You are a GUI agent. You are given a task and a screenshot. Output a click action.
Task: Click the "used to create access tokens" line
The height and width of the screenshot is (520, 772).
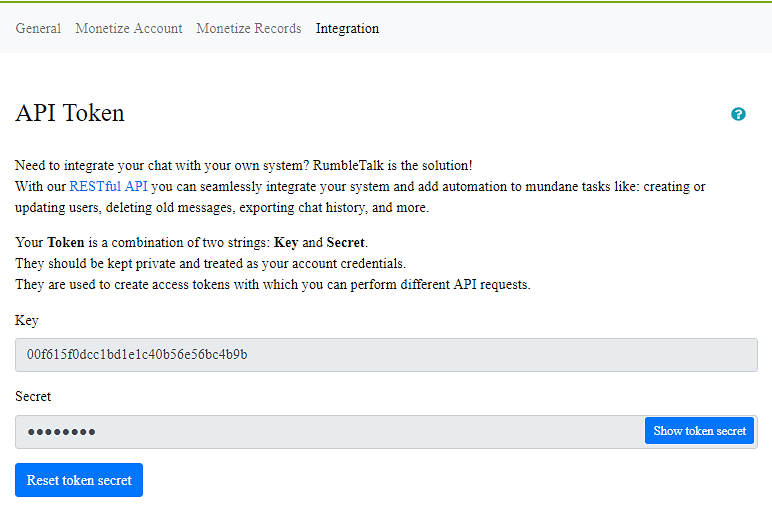coord(272,284)
